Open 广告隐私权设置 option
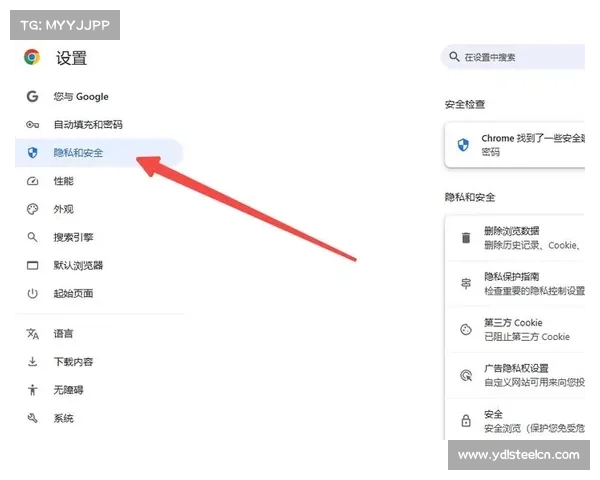The image size is (600, 480). click(x=530, y=374)
